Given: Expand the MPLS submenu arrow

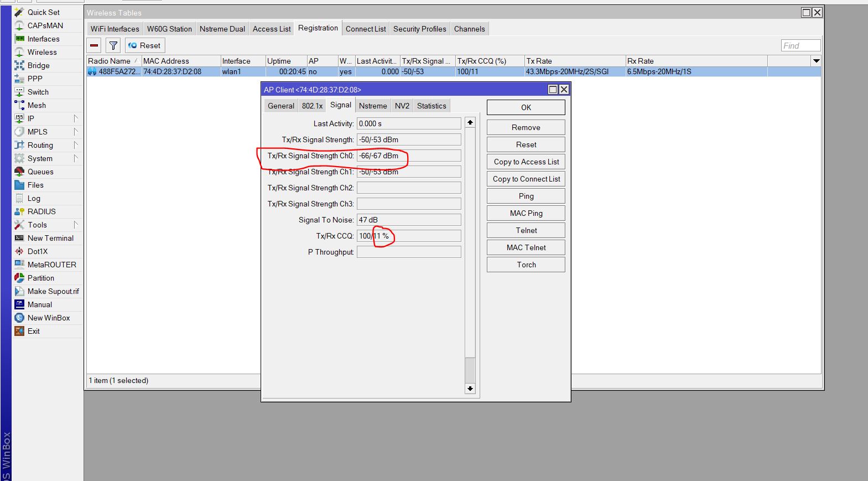Looking at the screenshot, I should (x=76, y=132).
